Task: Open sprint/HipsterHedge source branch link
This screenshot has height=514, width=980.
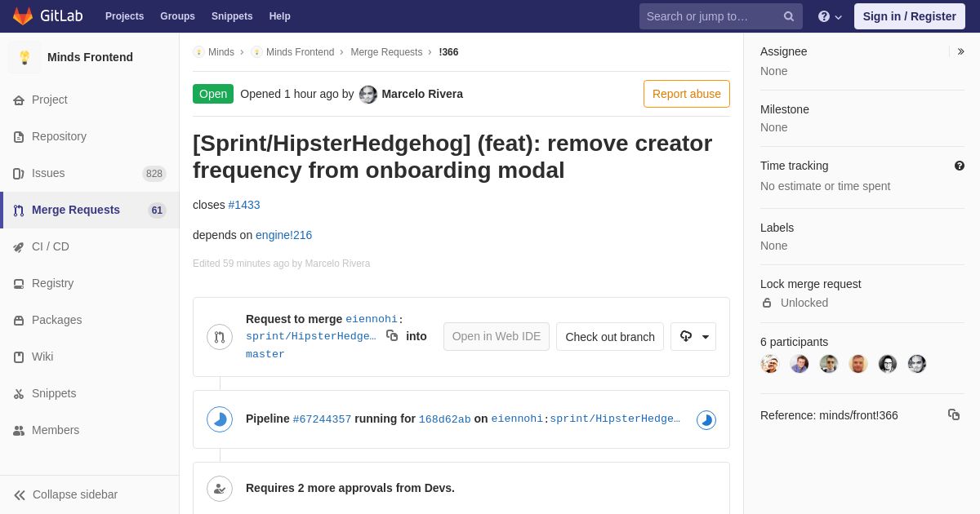Action: pyautogui.click(x=311, y=336)
